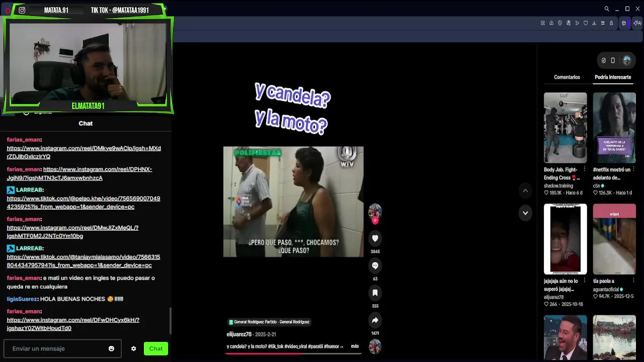Open the sound disc avatar below share
The width and height of the screenshot is (644, 362).
click(375, 346)
